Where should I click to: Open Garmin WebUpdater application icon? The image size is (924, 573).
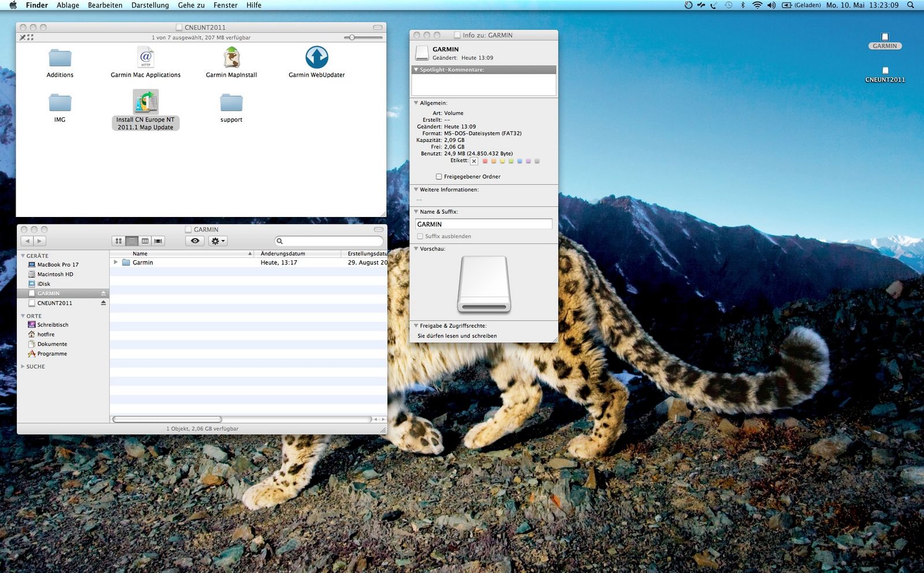pos(316,58)
